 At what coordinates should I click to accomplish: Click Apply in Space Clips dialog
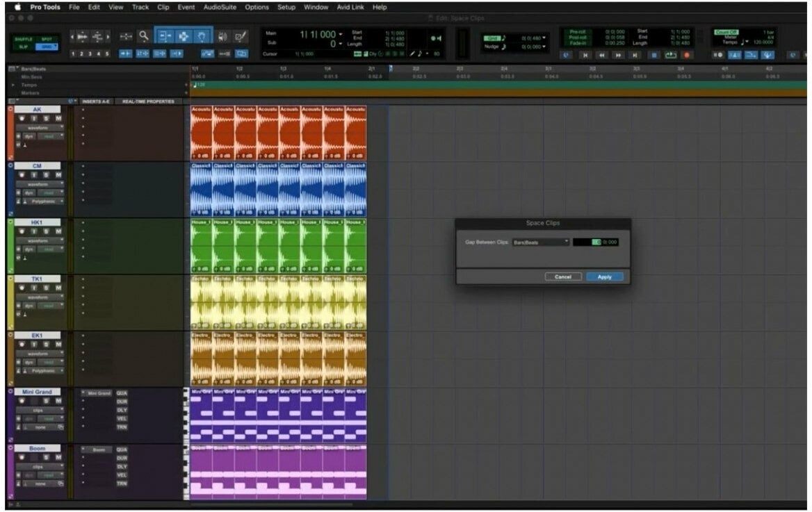(x=604, y=276)
